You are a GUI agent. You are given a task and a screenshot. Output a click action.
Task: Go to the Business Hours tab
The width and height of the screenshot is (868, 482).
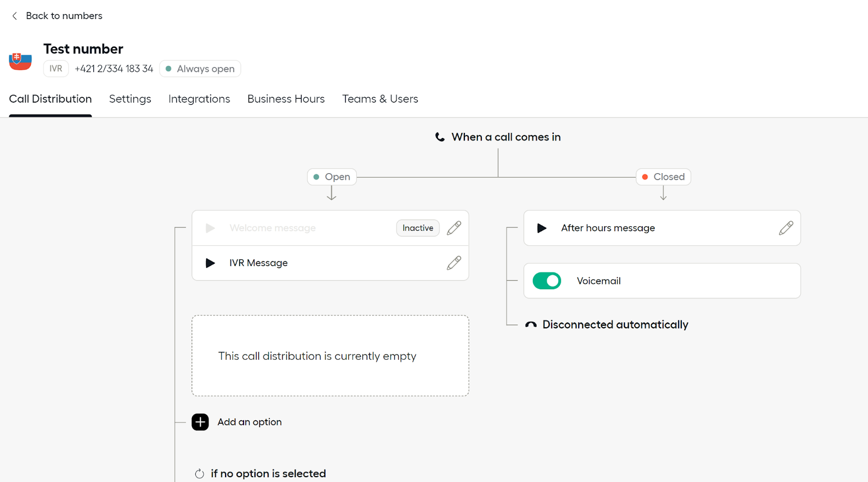[x=286, y=99]
